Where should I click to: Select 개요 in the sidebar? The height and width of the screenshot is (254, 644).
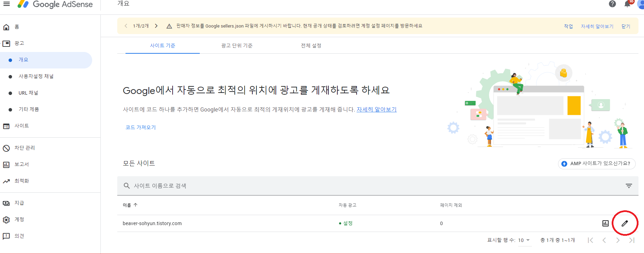pyautogui.click(x=46, y=60)
